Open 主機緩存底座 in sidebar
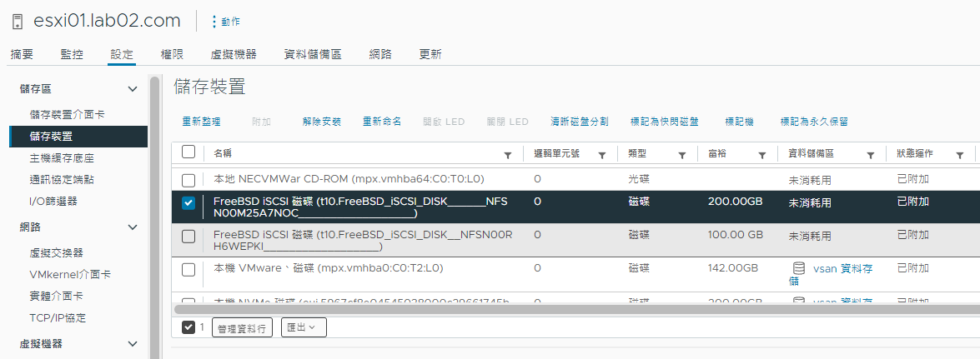Viewport: 980px width, 359px height. tap(62, 158)
